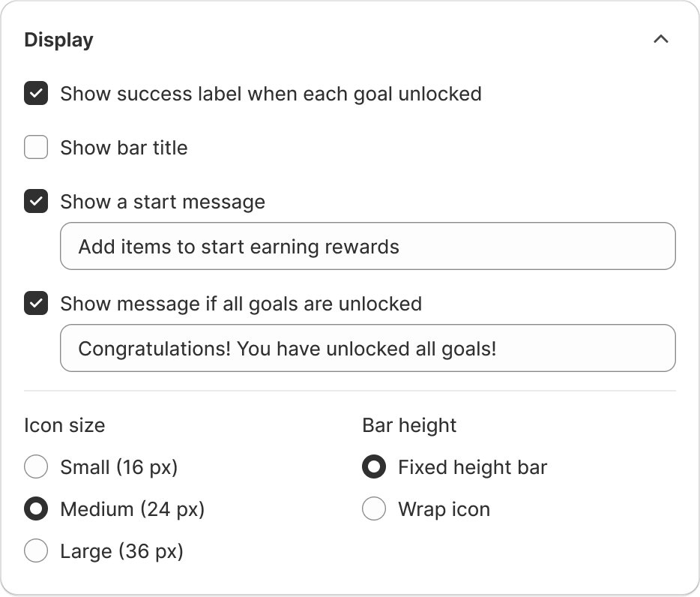Click the start message text field
This screenshot has height=597, width=700.
click(x=367, y=246)
